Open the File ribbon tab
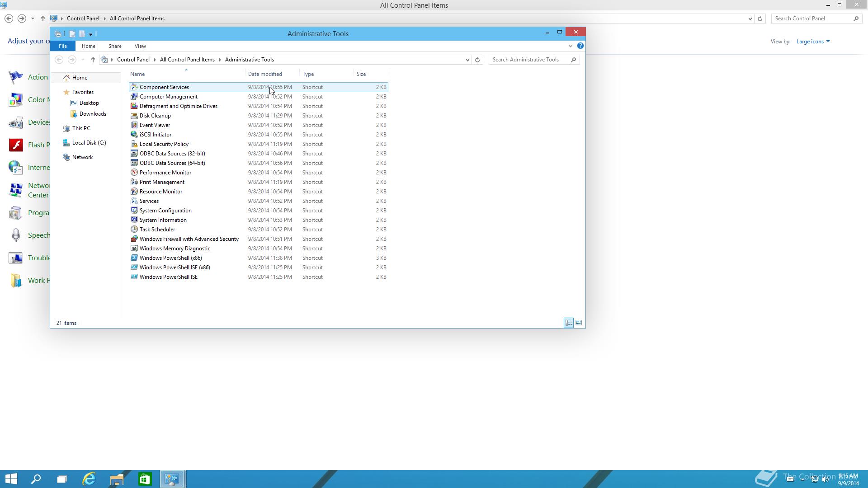The width and height of the screenshot is (868, 488). point(63,46)
